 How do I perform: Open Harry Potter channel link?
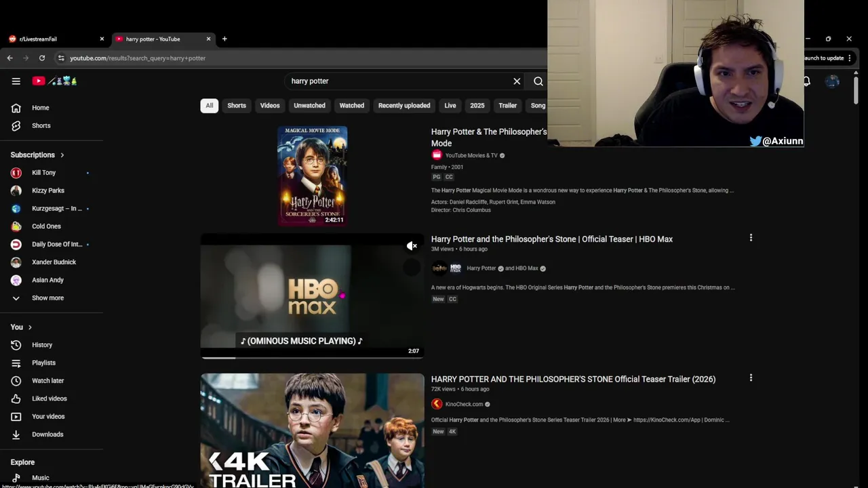(x=481, y=268)
